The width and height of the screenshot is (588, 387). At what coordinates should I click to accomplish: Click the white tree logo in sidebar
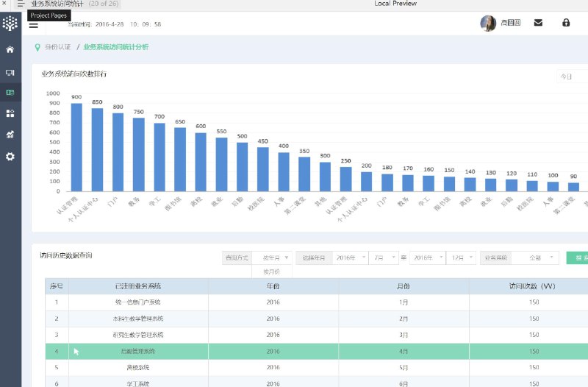(x=10, y=24)
